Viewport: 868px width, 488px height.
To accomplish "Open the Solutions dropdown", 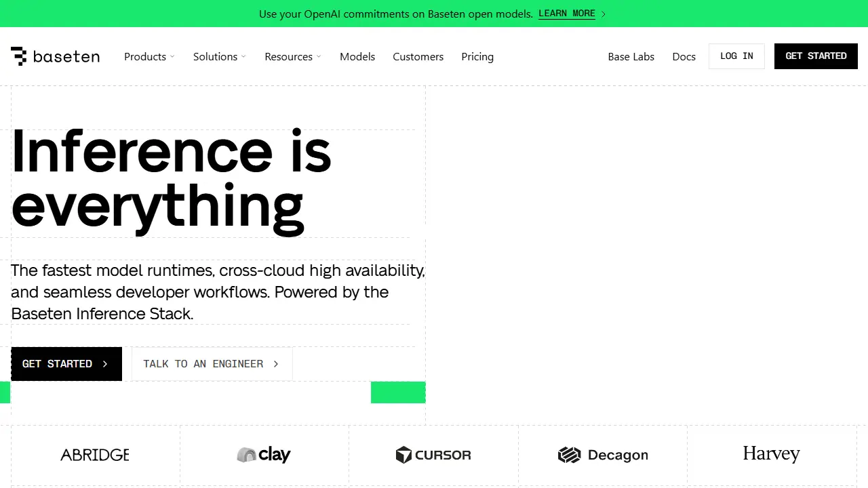I will (219, 57).
